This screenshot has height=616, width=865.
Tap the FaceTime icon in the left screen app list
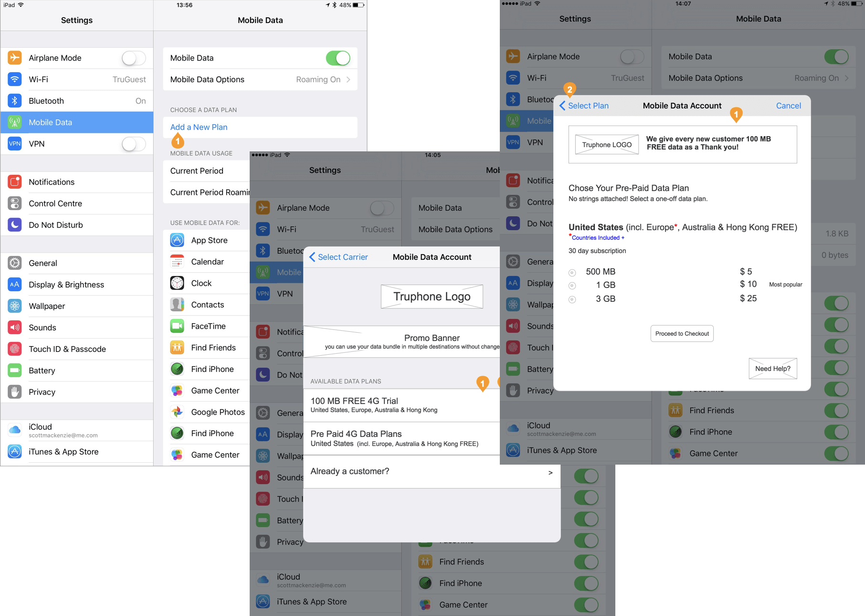click(x=177, y=326)
